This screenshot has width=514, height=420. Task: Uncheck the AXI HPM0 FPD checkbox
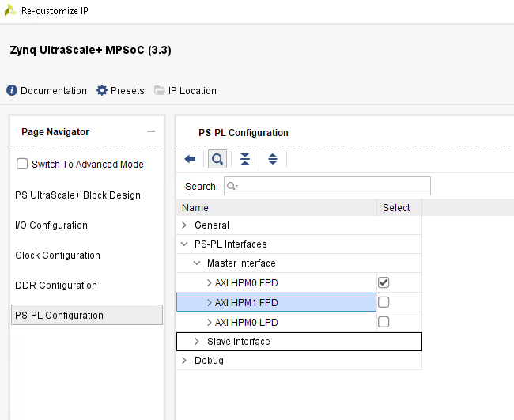[x=384, y=282]
